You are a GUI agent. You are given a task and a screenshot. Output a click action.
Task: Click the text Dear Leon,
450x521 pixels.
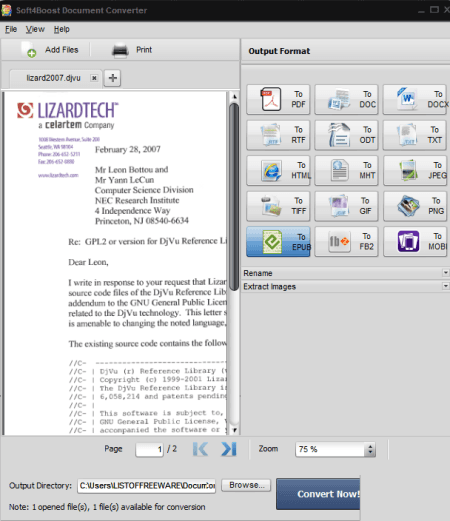[88, 262]
